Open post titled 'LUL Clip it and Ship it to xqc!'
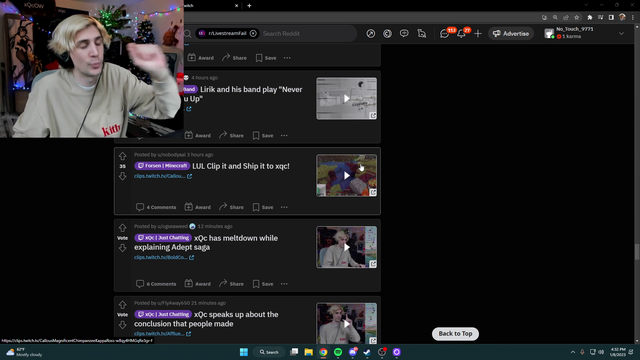640x360 pixels. [241, 166]
